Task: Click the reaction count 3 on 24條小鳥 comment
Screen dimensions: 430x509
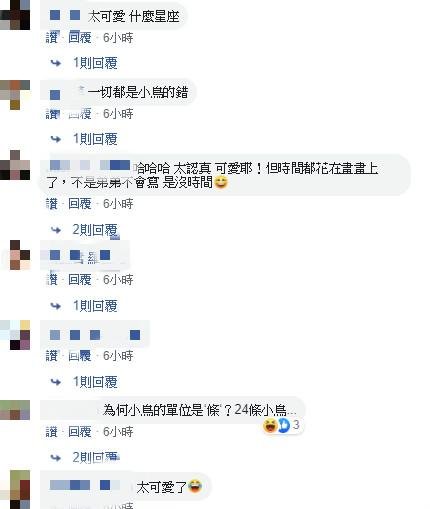Action: tap(296, 425)
